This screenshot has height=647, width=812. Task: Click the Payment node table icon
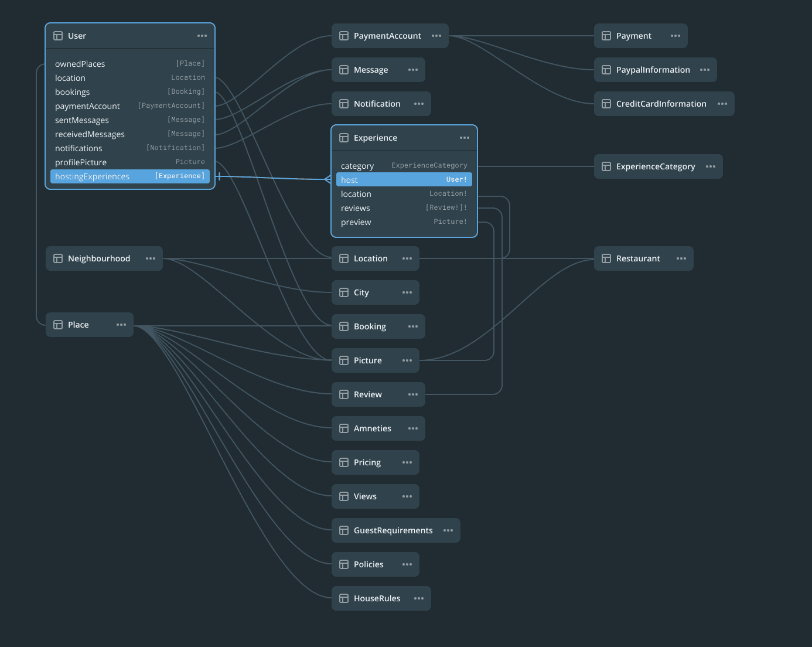pos(606,36)
